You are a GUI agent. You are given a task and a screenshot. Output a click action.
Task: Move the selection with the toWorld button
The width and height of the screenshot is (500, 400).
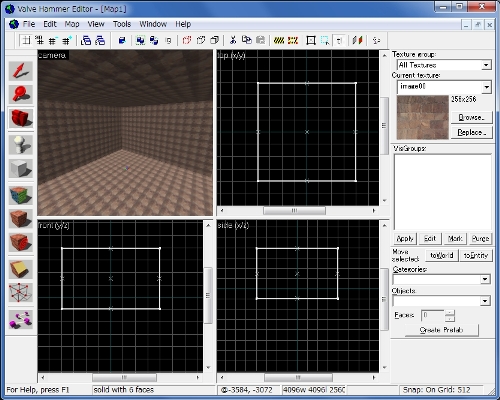click(x=442, y=255)
